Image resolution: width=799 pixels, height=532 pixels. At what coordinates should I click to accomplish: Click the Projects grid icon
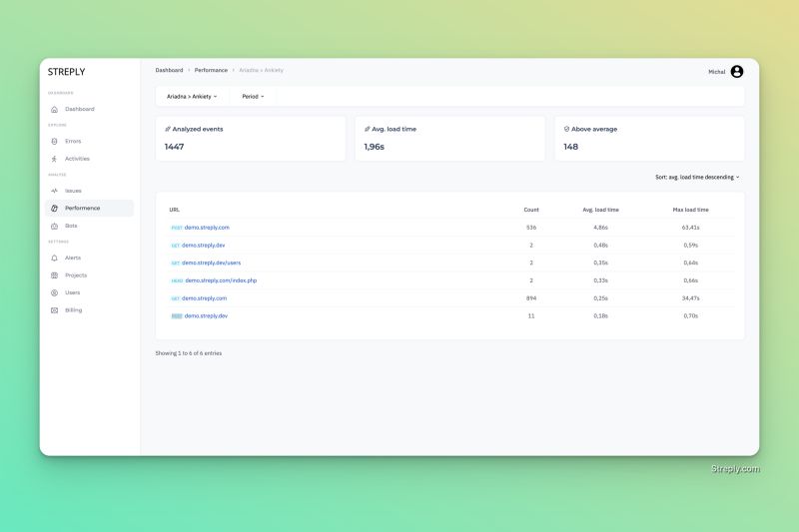(x=55, y=275)
